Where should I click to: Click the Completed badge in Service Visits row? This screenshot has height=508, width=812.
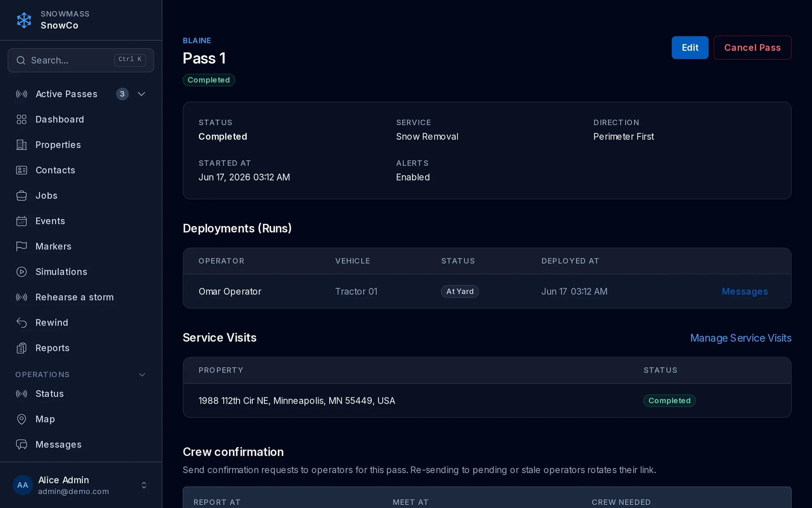pyautogui.click(x=669, y=401)
